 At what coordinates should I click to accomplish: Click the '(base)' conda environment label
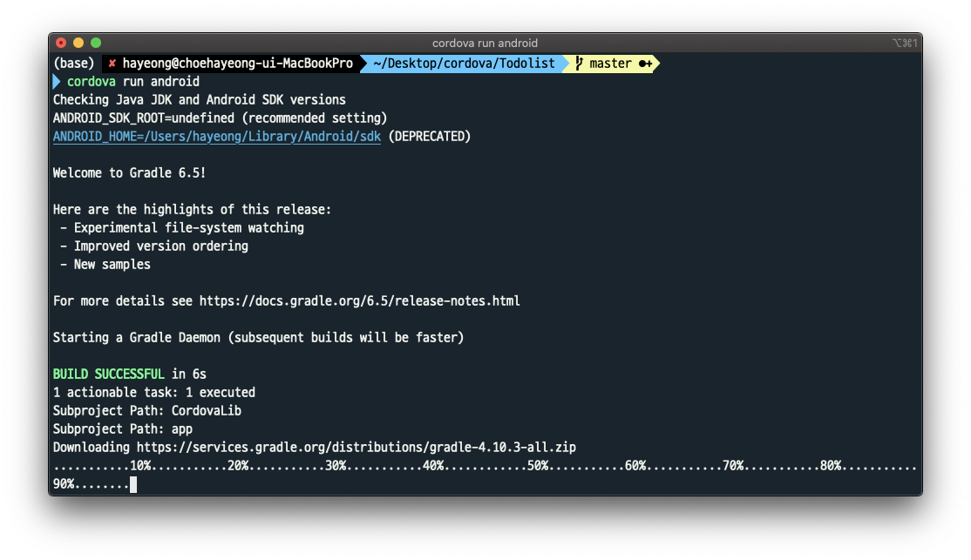click(x=74, y=63)
